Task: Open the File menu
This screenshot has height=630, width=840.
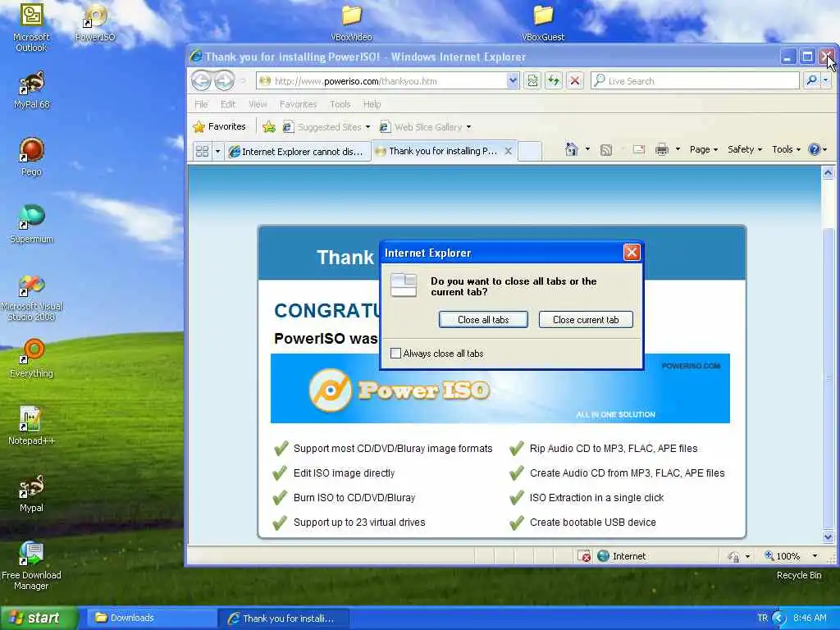Action: pos(201,104)
